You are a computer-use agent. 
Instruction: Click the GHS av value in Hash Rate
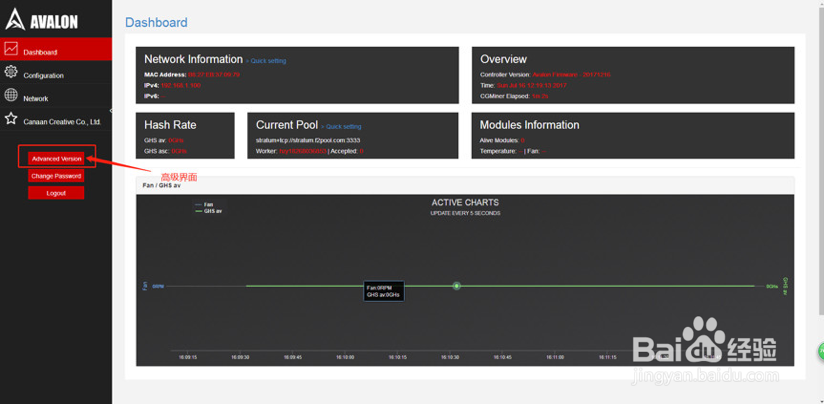(x=176, y=140)
